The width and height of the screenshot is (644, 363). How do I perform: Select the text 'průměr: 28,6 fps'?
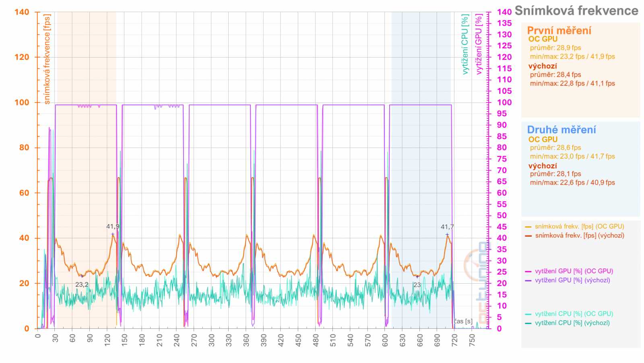(x=555, y=148)
